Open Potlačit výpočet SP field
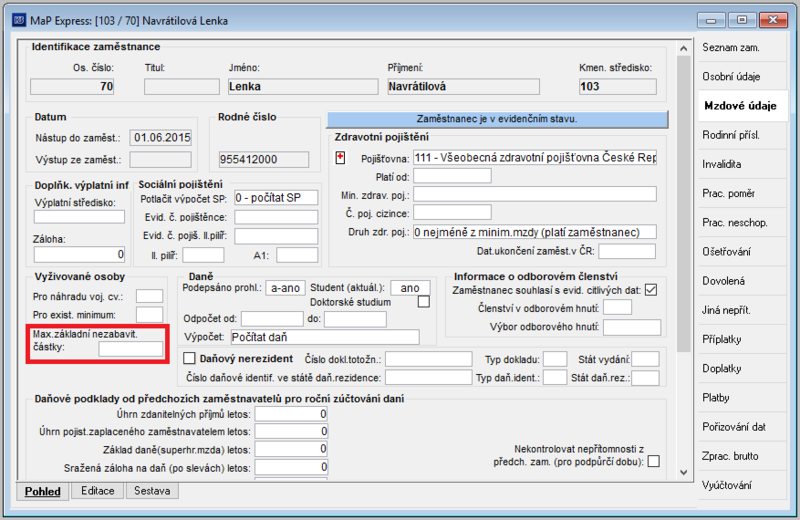 click(x=276, y=197)
